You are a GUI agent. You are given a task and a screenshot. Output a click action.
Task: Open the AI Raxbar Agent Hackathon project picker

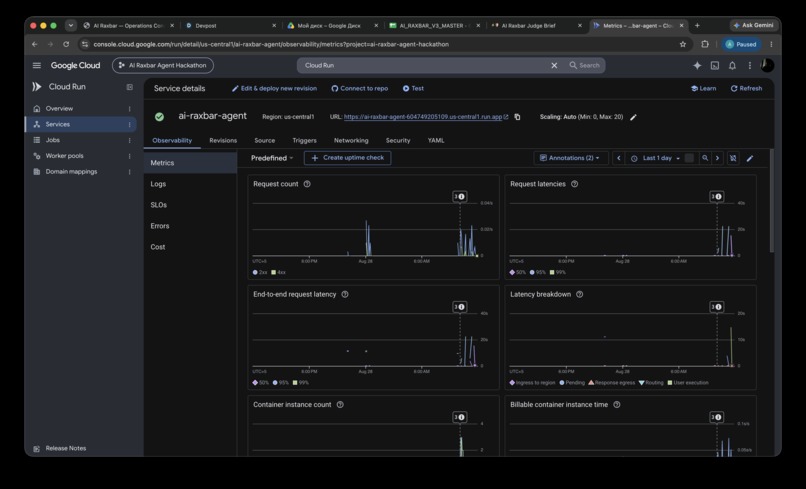(x=162, y=65)
